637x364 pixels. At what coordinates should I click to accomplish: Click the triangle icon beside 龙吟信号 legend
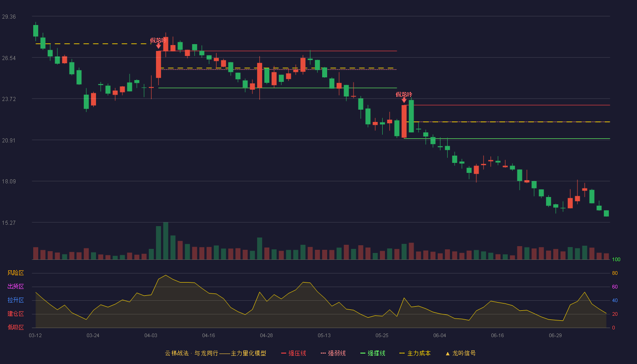[x=447, y=354]
